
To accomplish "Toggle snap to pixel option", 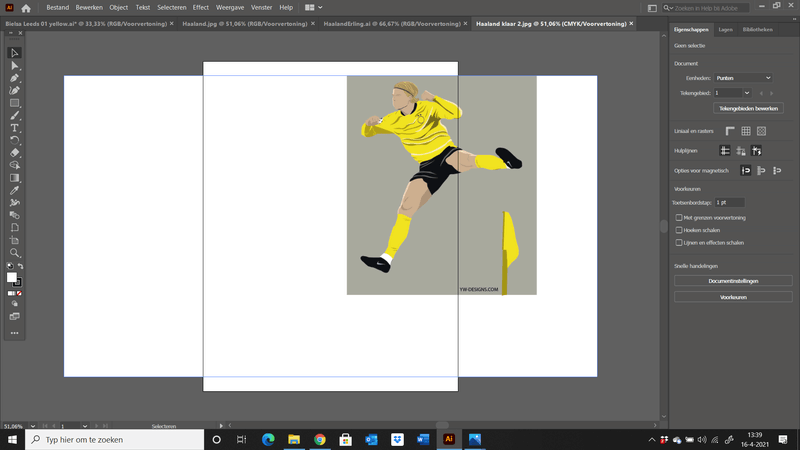I will point(761,170).
